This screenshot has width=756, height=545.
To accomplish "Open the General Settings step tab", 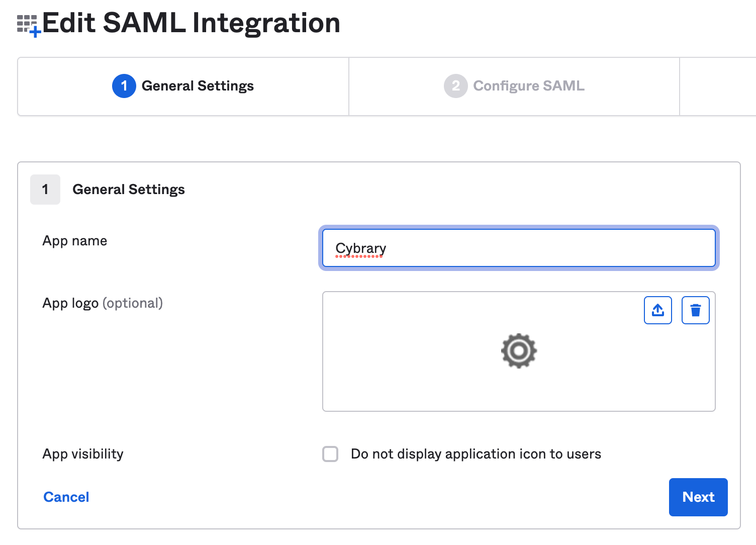I will coord(183,86).
